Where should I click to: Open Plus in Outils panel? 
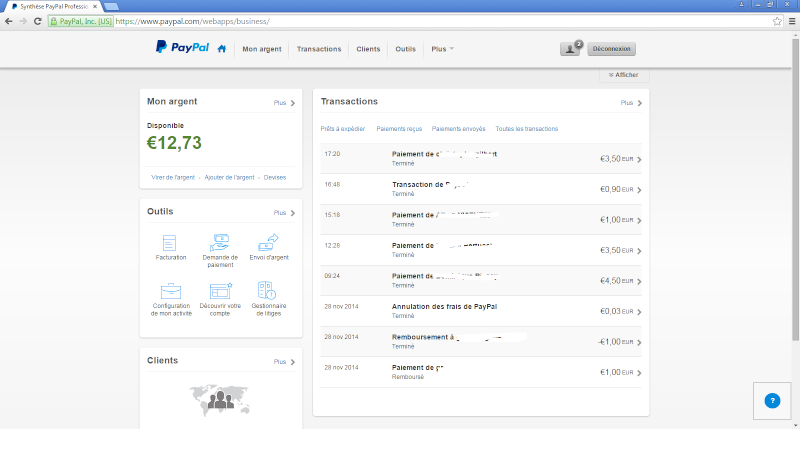pos(284,213)
